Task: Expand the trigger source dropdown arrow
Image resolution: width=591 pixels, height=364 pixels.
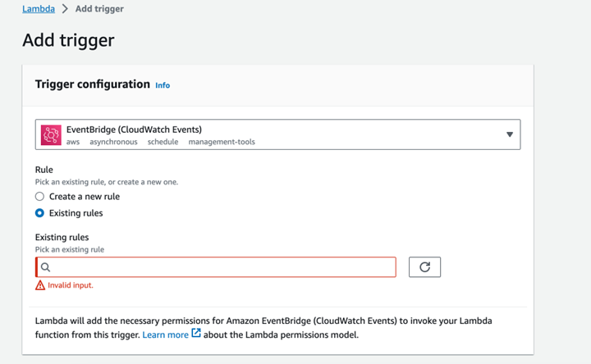Action: click(x=510, y=134)
